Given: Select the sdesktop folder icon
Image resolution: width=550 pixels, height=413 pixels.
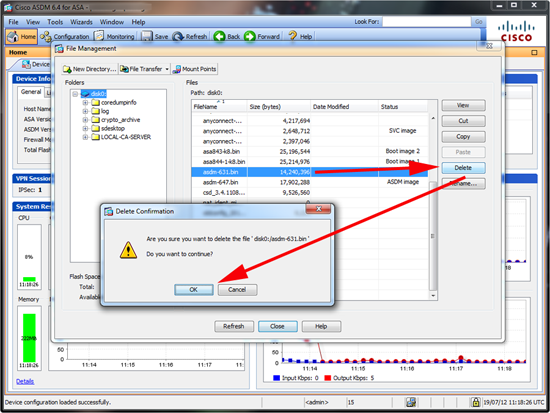Looking at the screenshot, I should coord(95,128).
